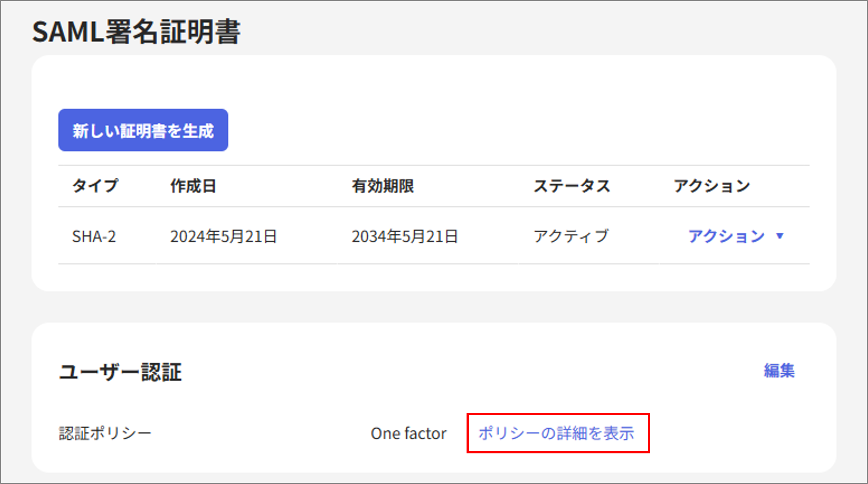Click the small triangle arrow beside アクション

[x=780, y=236]
